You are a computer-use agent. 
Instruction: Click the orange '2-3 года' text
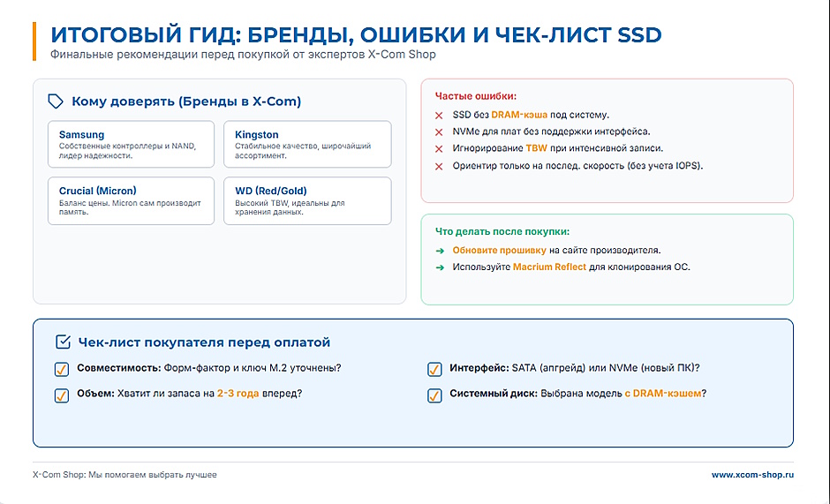click(x=238, y=394)
